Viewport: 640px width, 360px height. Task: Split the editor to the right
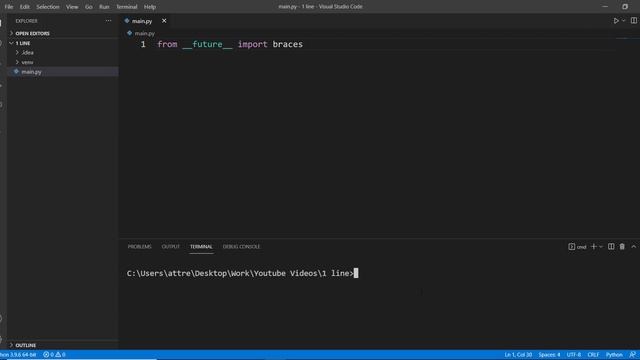point(633,21)
